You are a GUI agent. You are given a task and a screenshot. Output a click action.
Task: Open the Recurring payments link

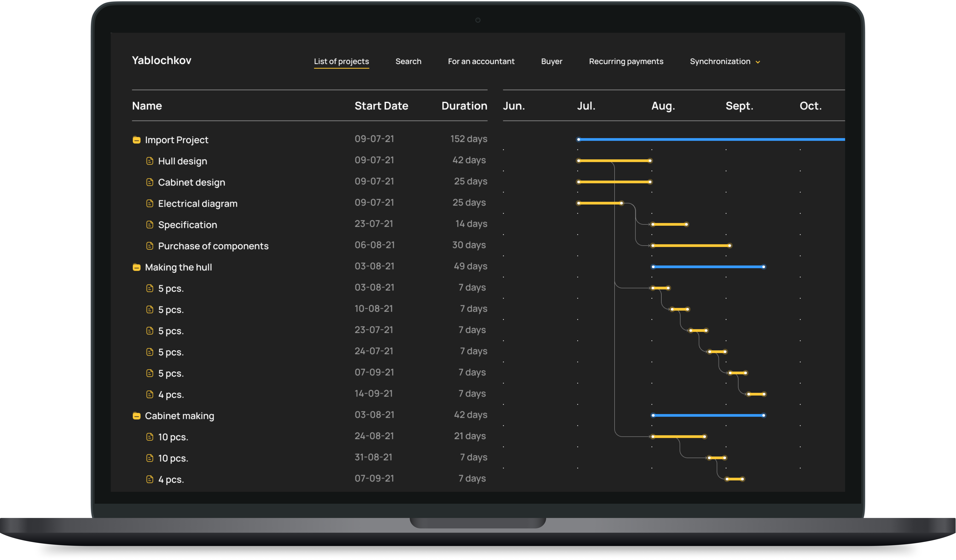(x=626, y=62)
